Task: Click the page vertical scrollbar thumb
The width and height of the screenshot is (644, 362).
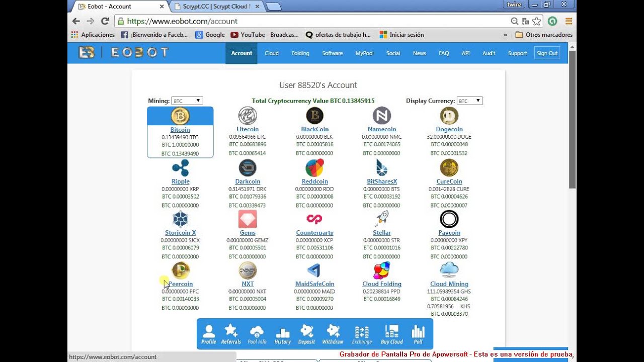Action: coord(572,119)
